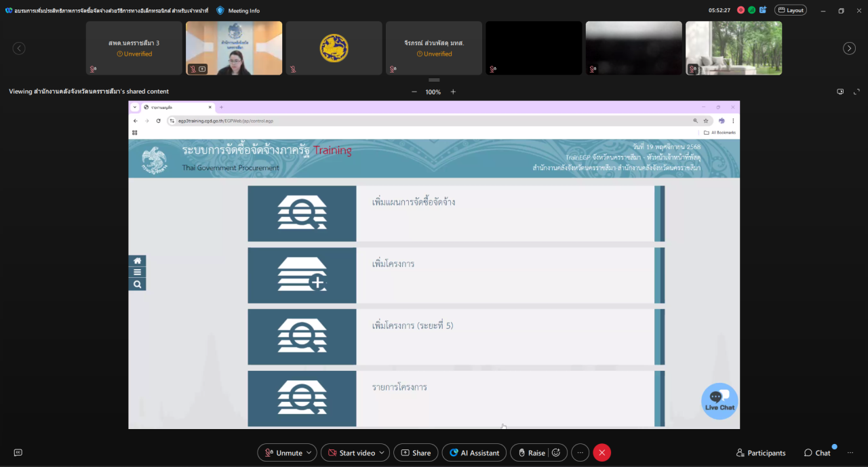
Task: Click the Unmute microphone button
Action: coord(283,453)
